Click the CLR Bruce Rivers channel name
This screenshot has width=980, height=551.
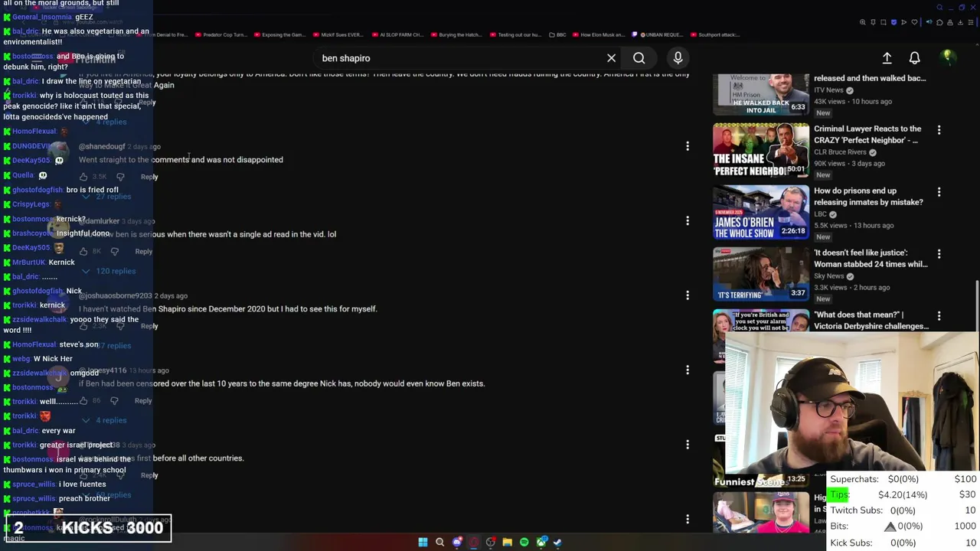point(840,152)
